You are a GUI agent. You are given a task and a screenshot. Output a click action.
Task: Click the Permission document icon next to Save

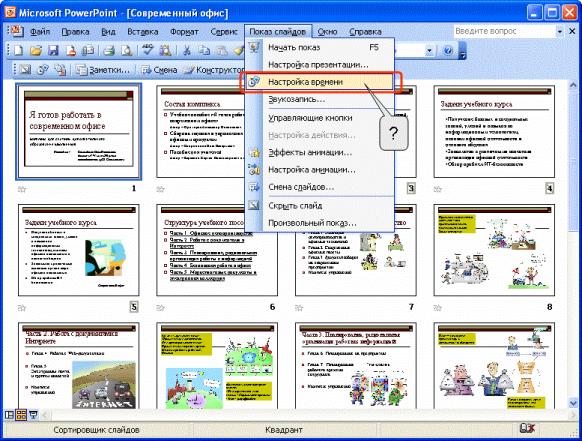[x=71, y=50]
